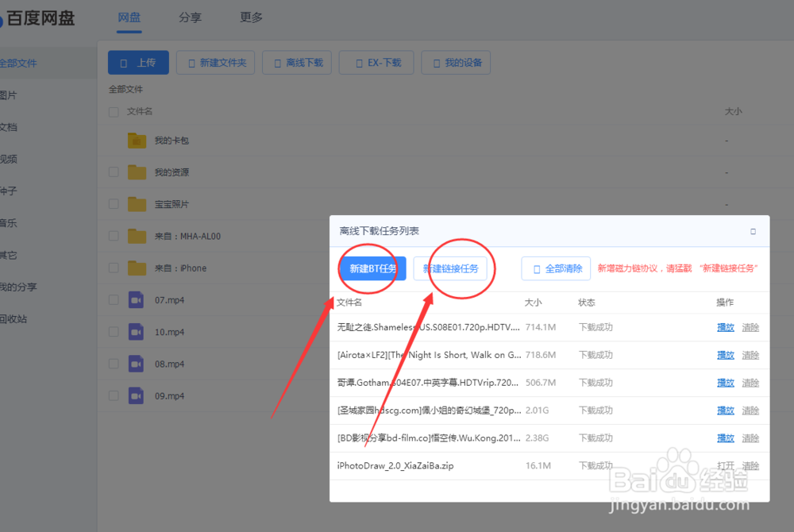Click the video icon of 09.mp4

(x=136, y=395)
